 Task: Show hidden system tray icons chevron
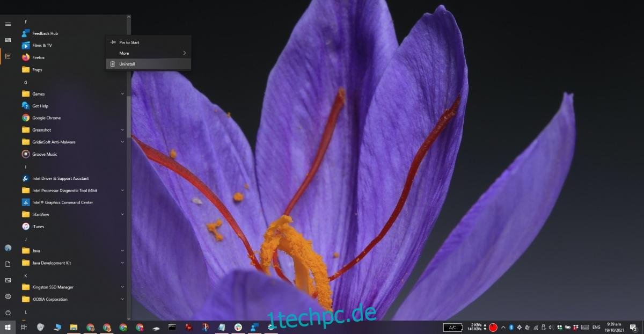(503, 327)
